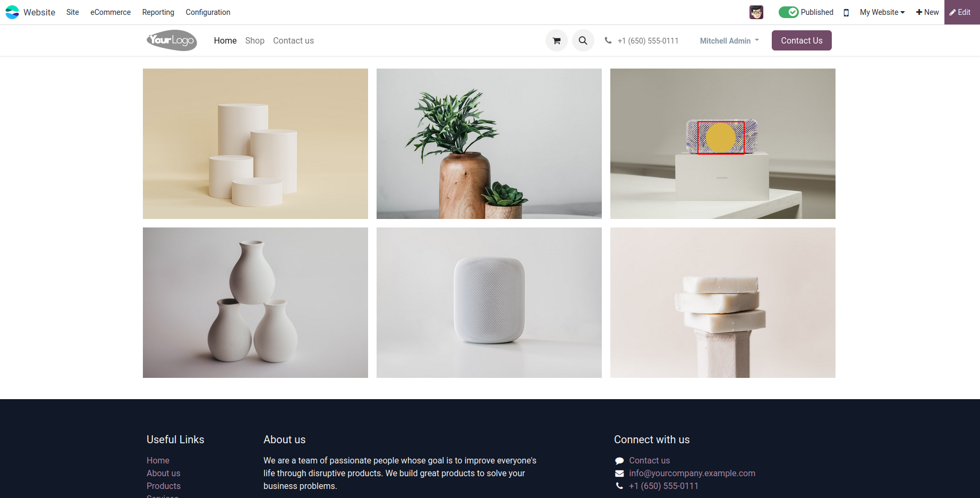Open the Mitchell Admin user dropdown
Screen dimensions: 980x498
click(729, 40)
